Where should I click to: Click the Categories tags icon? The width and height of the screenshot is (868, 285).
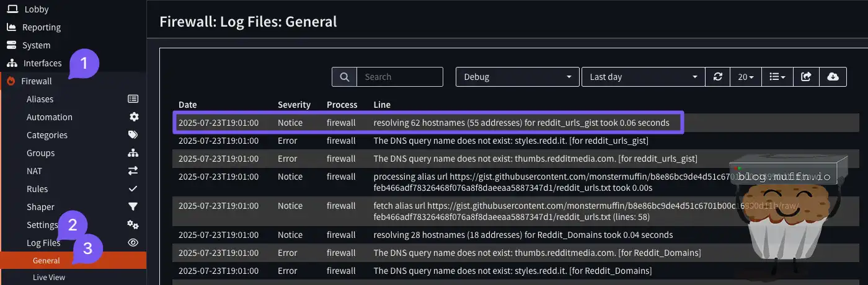(133, 135)
